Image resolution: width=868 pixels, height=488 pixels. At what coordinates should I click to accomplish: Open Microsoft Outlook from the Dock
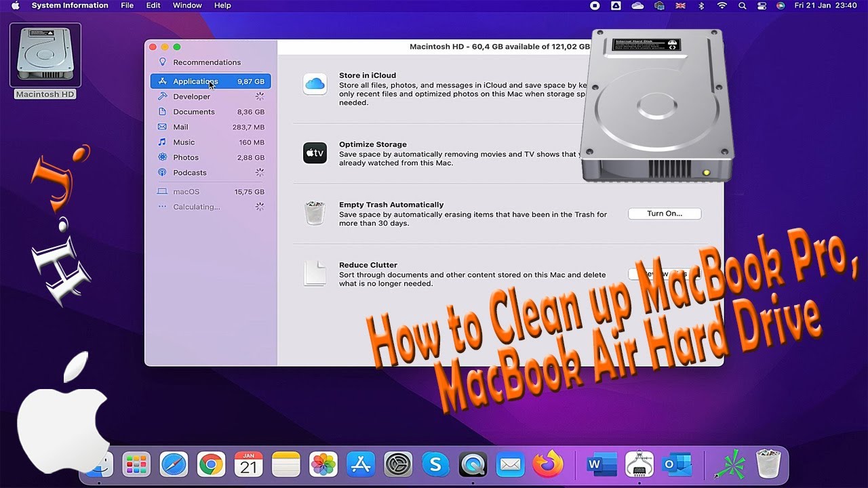click(677, 465)
